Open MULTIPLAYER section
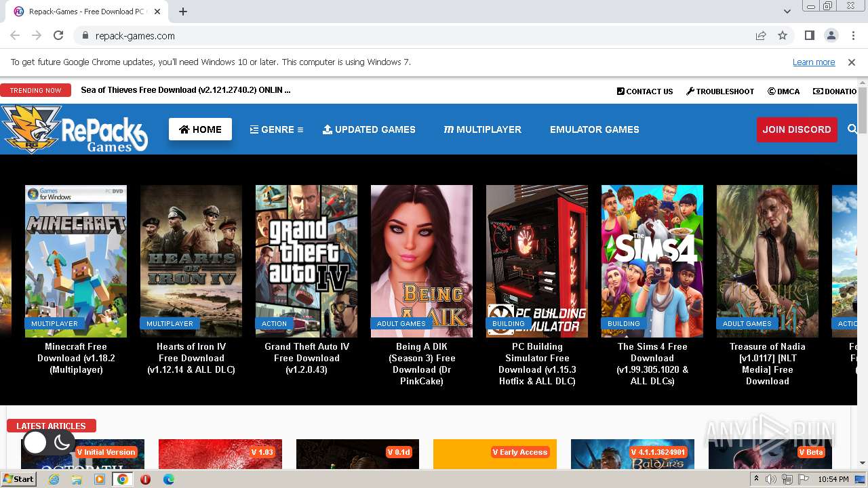The width and height of the screenshot is (868, 488). 482,129
